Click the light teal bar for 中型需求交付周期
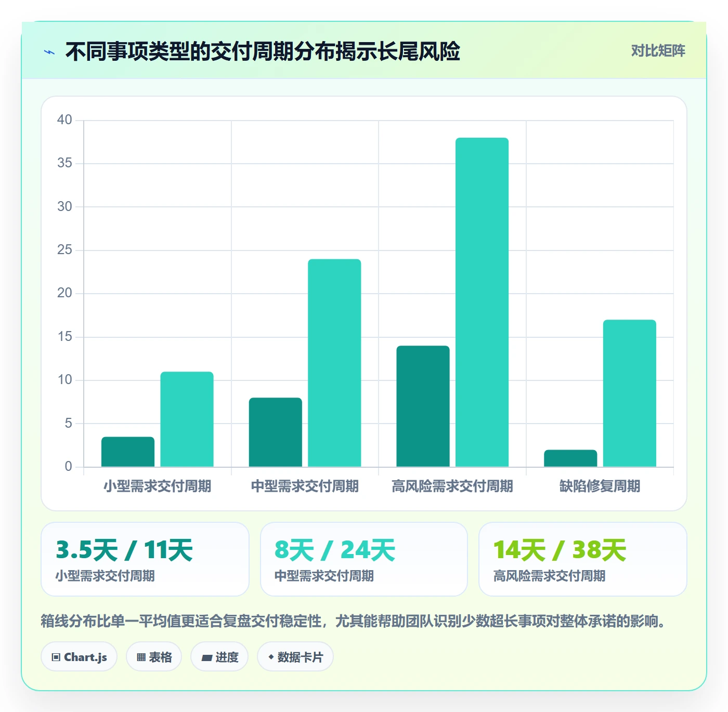Image resolution: width=728 pixels, height=712 pixels. point(334,363)
